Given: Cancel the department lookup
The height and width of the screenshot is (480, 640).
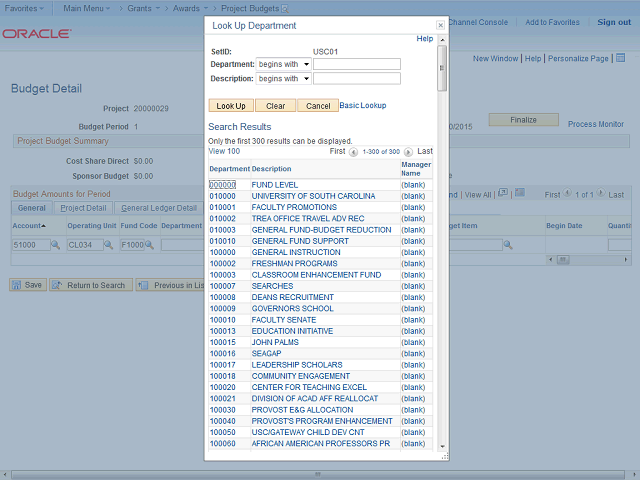Looking at the screenshot, I should [318, 105].
